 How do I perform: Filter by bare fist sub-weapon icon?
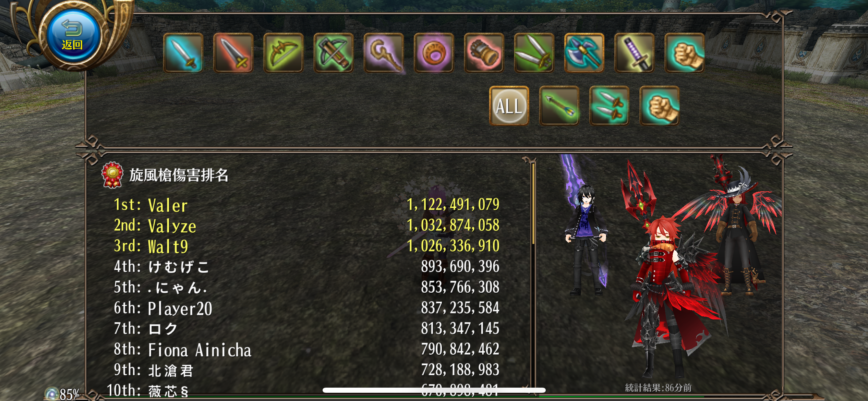coord(660,106)
